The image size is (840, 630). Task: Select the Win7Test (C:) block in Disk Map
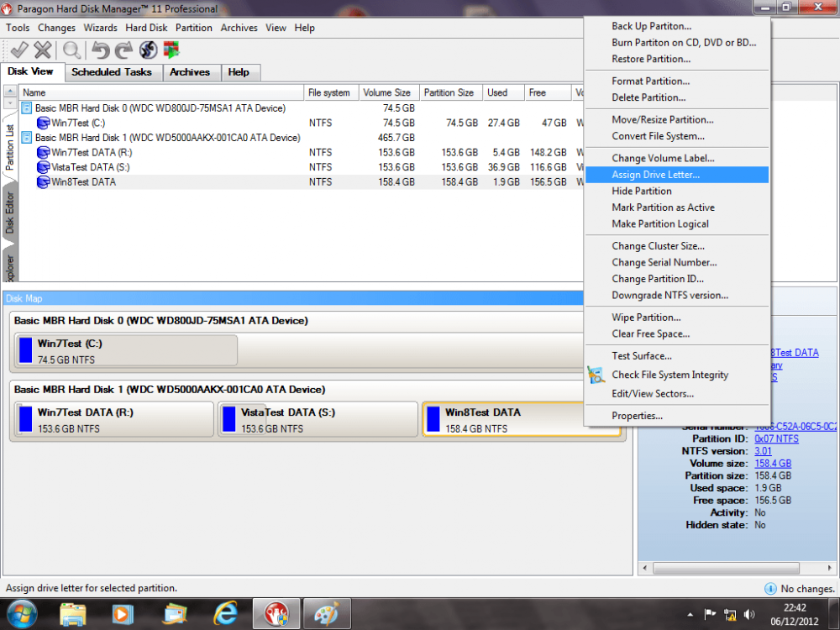127,351
